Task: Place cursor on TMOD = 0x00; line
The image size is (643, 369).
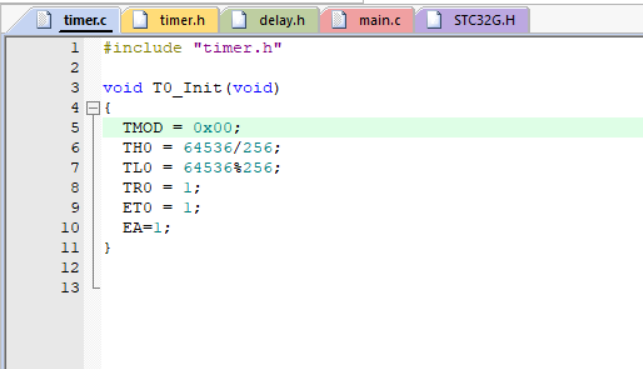Action: tap(182, 128)
